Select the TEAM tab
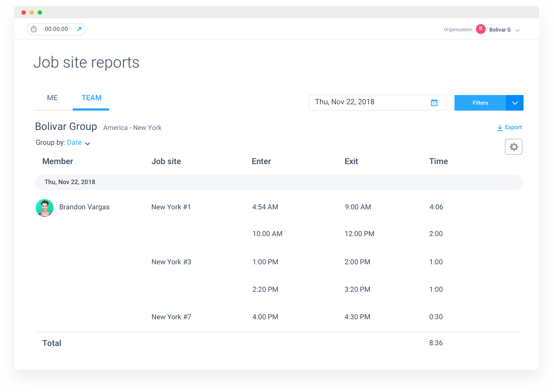 click(x=91, y=98)
